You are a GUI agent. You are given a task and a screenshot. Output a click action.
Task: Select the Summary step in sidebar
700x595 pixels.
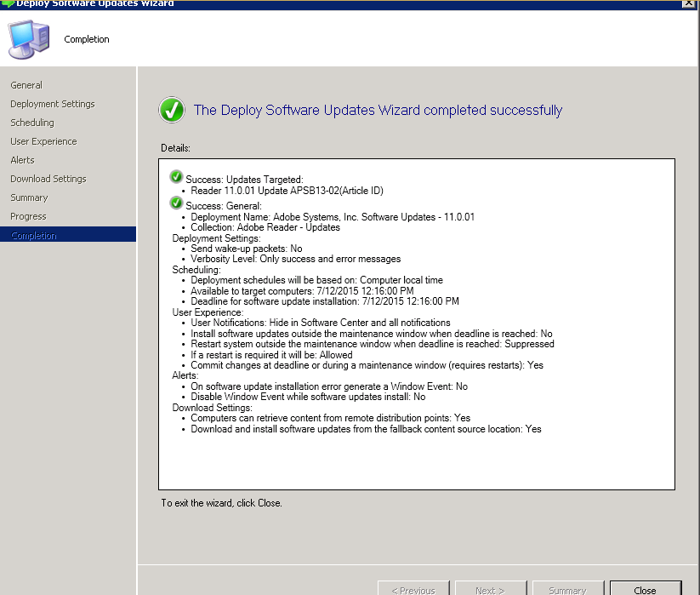click(x=29, y=197)
